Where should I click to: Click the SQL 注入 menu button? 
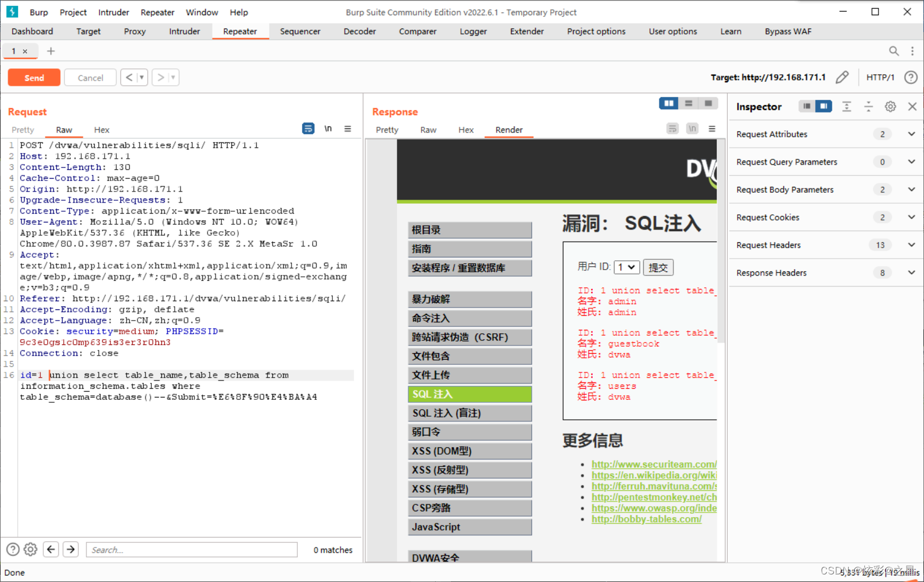click(x=470, y=394)
